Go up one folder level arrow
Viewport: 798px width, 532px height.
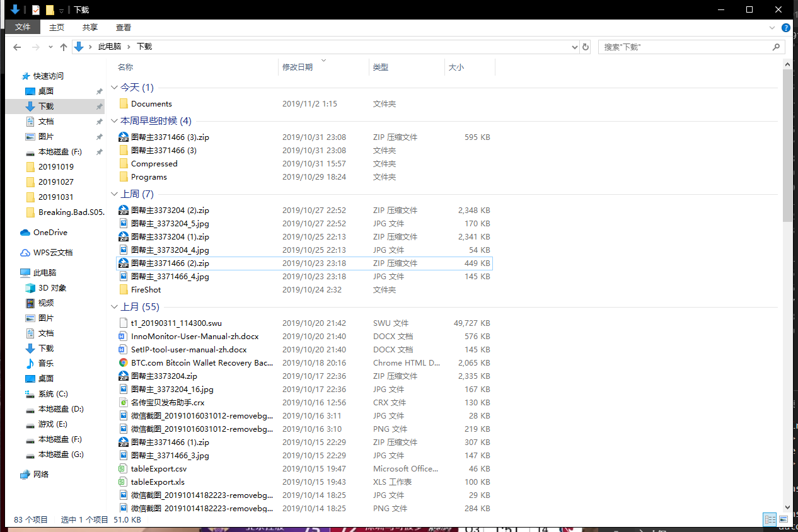[64, 47]
